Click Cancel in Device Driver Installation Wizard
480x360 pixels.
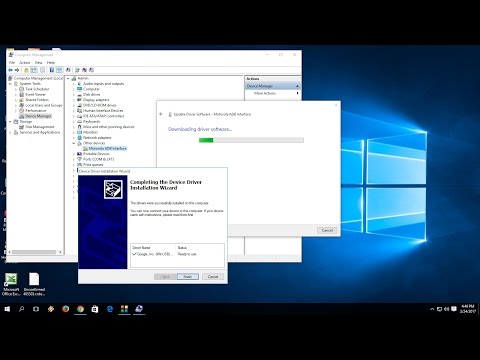[x=213, y=277]
